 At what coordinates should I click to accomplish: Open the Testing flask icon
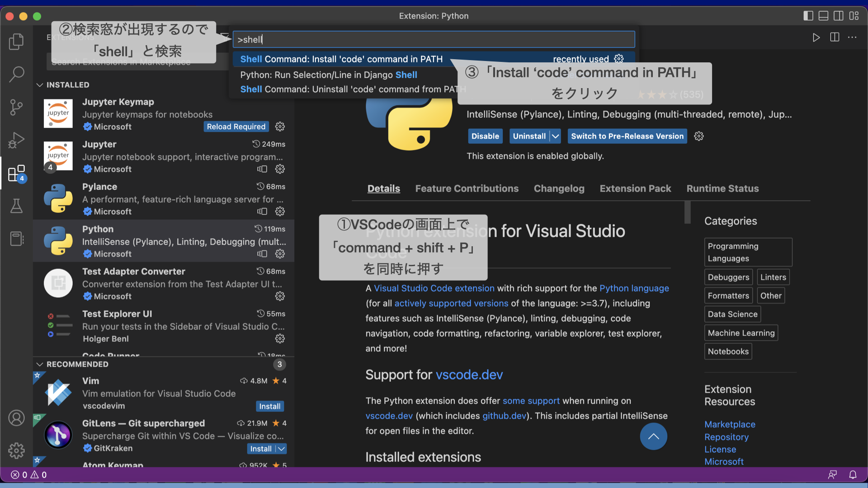coord(16,206)
